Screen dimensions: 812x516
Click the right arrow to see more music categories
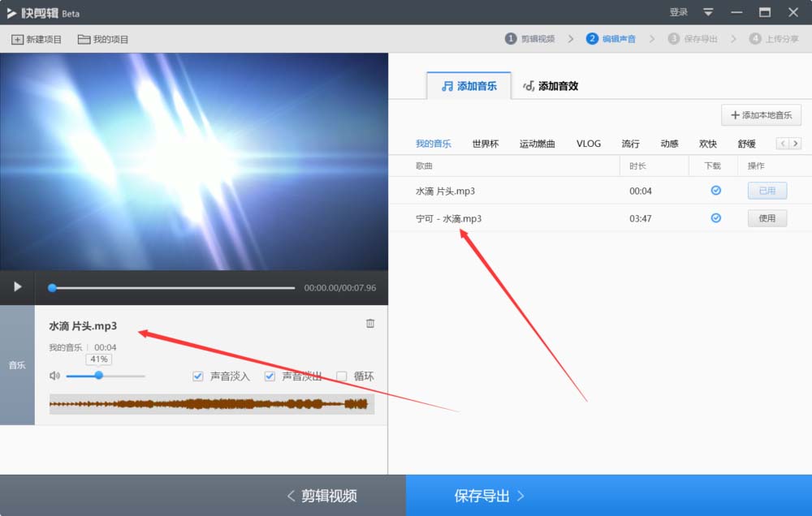(796, 143)
